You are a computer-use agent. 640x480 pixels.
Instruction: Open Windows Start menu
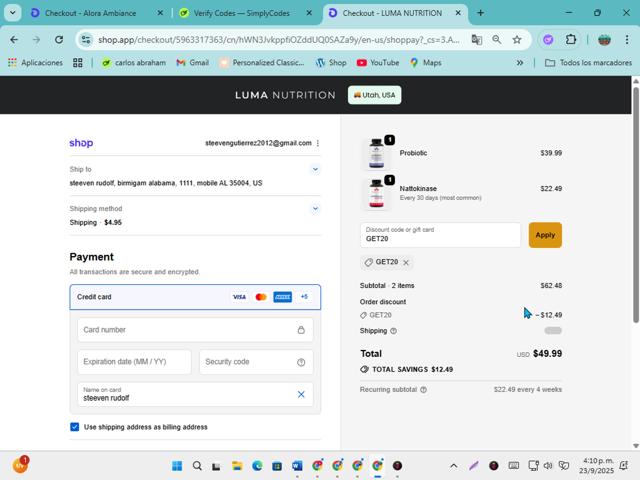pyautogui.click(x=177, y=466)
